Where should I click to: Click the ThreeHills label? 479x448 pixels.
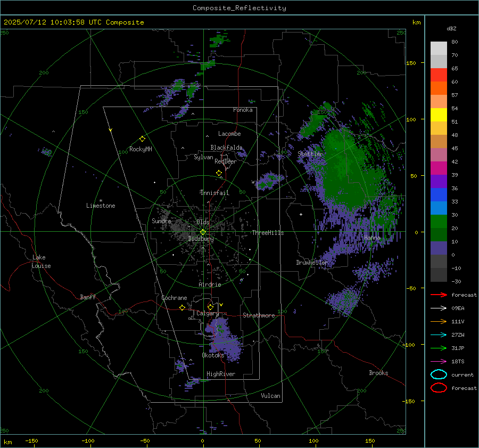coord(268,233)
